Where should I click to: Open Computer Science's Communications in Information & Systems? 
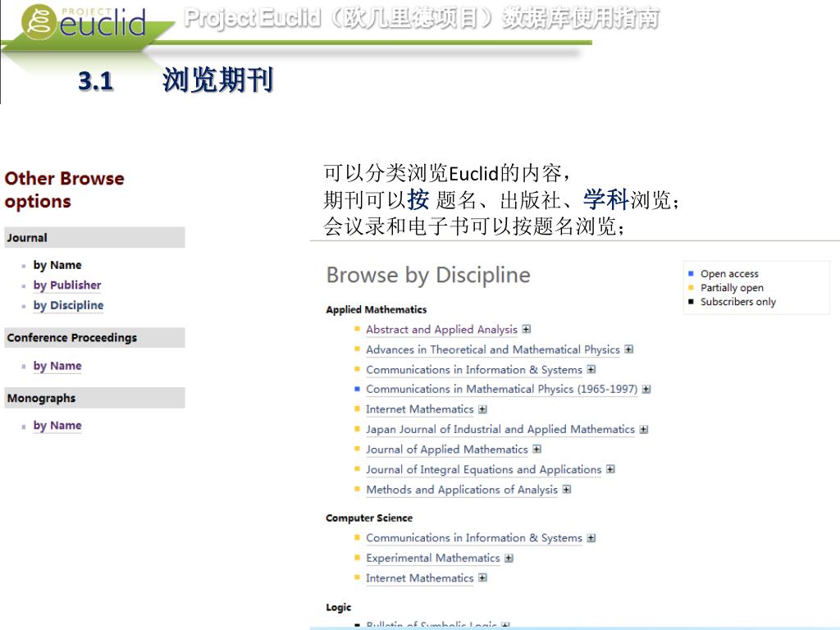pyautogui.click(x=473, y=538)
